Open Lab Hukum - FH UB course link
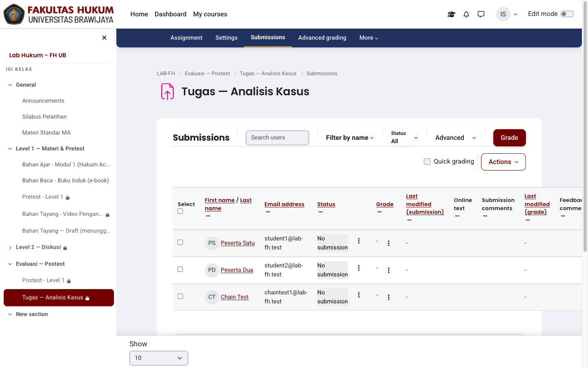This screenshot has height=368, width=588. click(x=38, y=55)
